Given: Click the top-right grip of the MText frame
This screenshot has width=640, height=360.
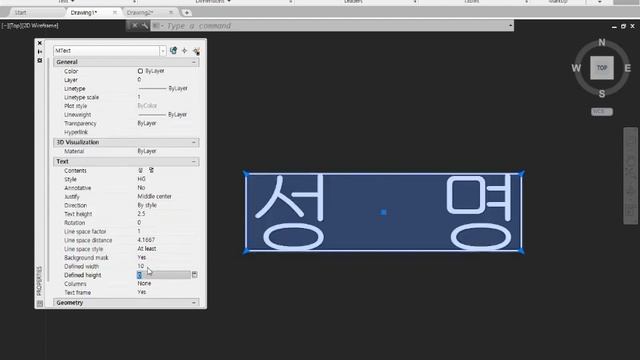Looking at the screenshot, I should (522, 173).
